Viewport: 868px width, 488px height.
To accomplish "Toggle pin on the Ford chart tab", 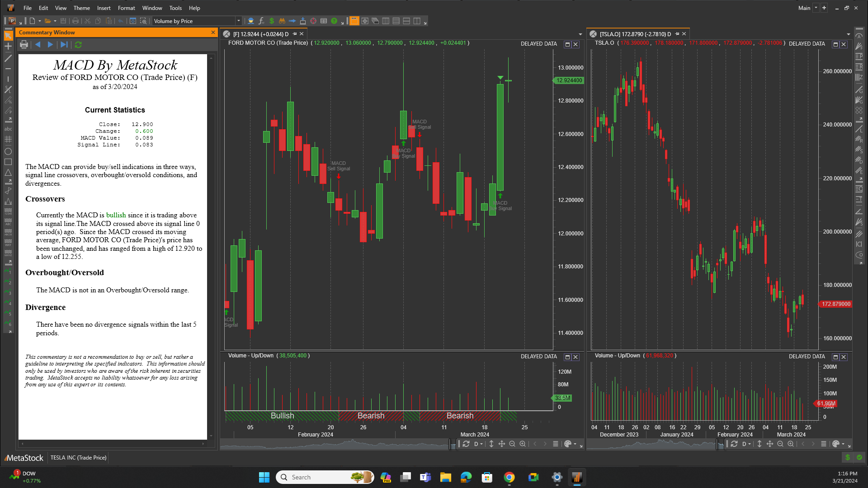I will 295,34.
